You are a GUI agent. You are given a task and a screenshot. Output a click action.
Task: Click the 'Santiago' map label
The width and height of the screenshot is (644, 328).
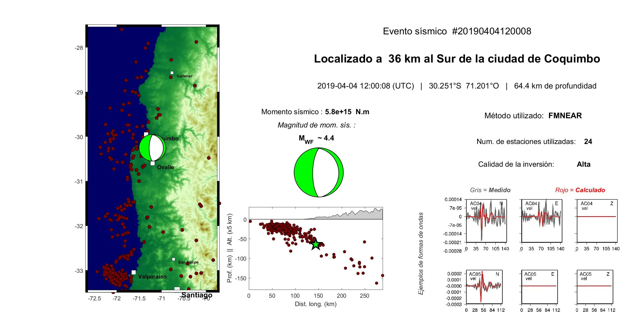pyautogui.click(x=197, y=295)
